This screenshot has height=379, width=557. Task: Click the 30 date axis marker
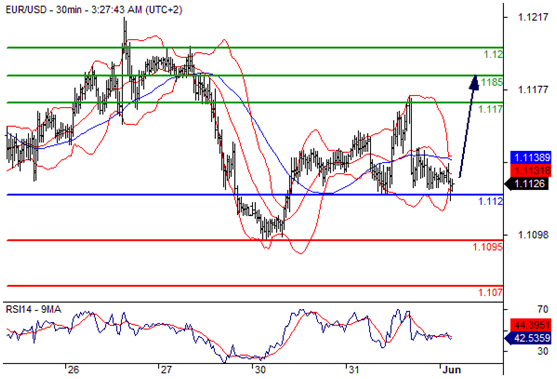[260, 370]
